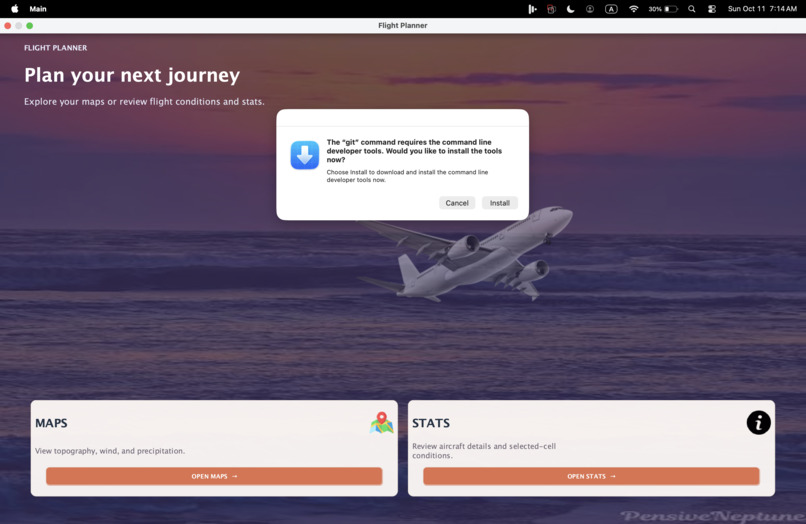The image size is (806, 524).
Task: Open Control Center icon in menu bar
Action: (x=712, y=9)
